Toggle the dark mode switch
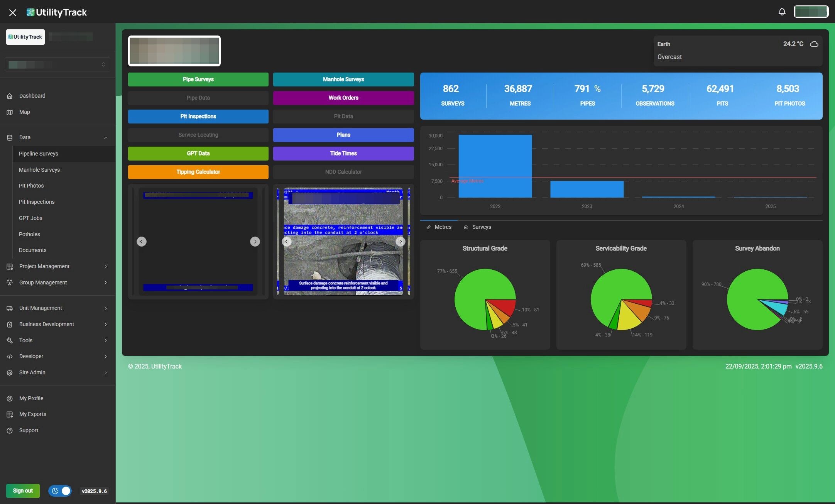 [60, 491]
